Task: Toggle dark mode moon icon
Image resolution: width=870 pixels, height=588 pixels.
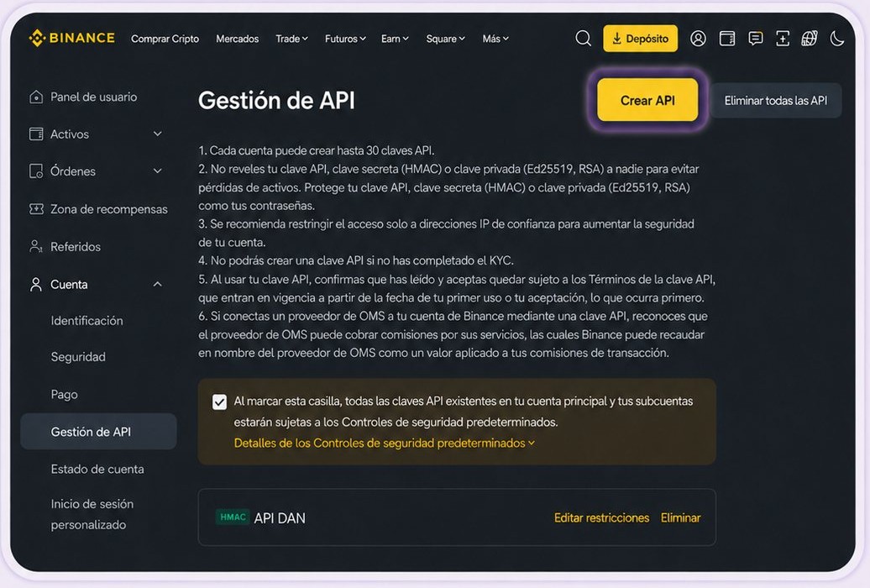Action: pyautogui.click(x=837, y=39)
